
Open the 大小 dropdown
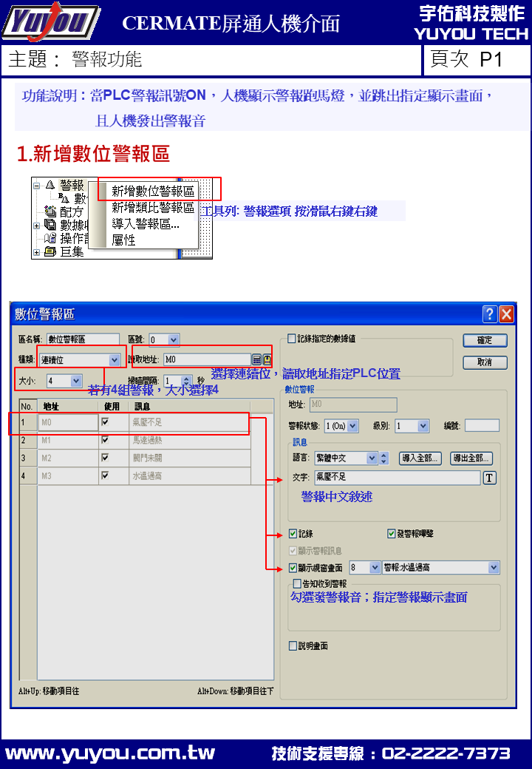[x=75, y=381]
